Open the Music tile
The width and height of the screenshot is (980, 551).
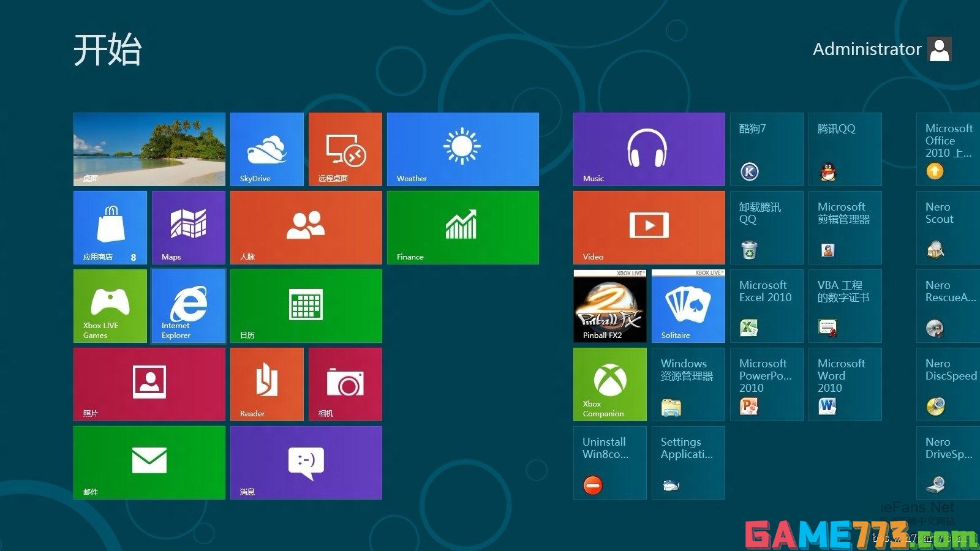(649, 149)
